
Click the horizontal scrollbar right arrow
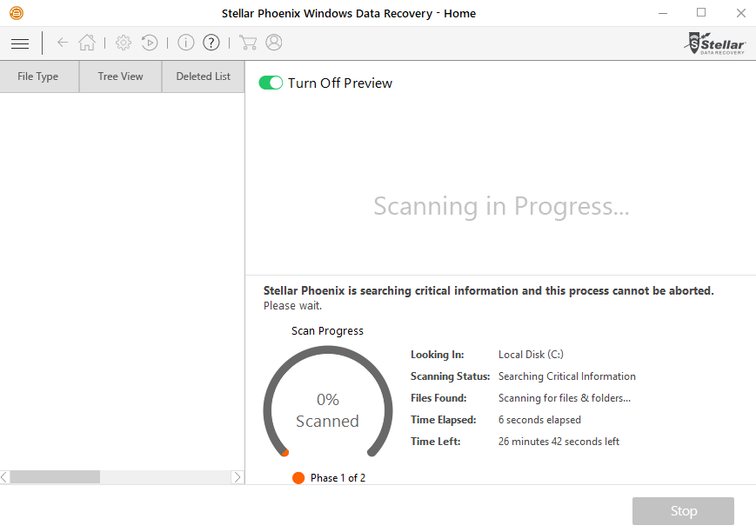click(x=238, y=477)
